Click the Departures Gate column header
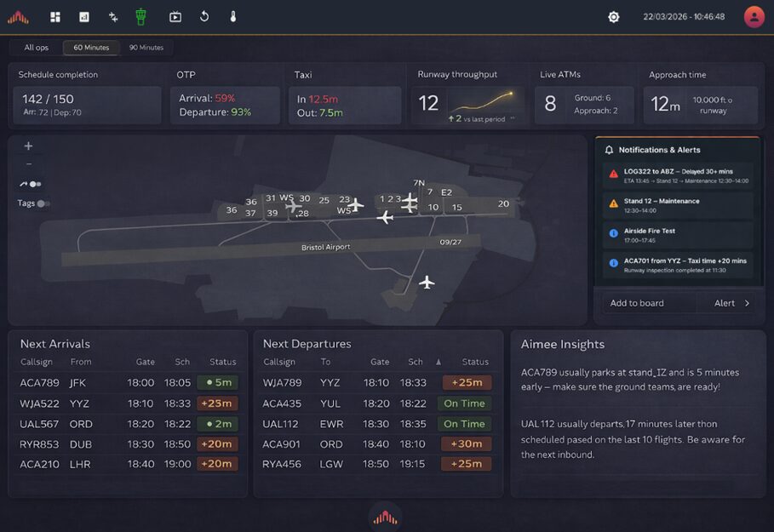 (x=380, y=362)
